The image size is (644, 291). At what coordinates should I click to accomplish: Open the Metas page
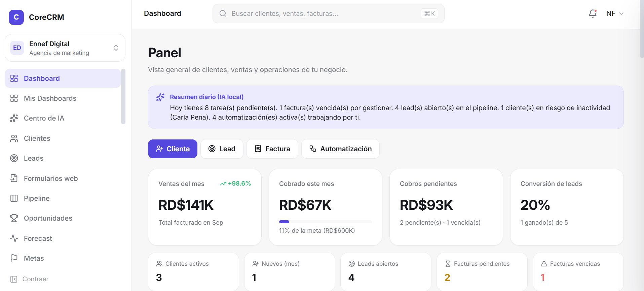point(63,258)
